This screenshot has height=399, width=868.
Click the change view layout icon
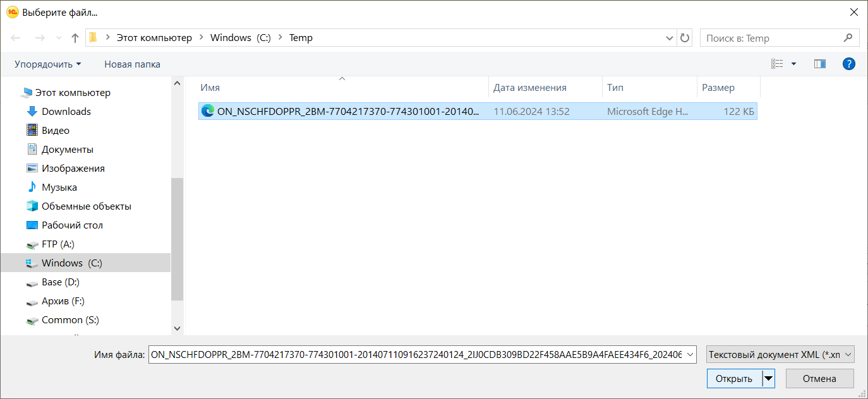(x=777, y=64)
